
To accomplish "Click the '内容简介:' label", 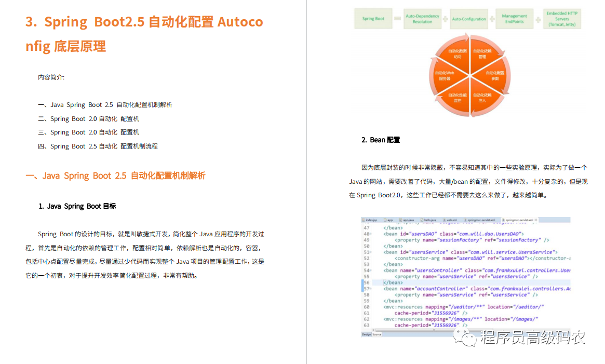I will pyautogui.click(x=51, y=77).
